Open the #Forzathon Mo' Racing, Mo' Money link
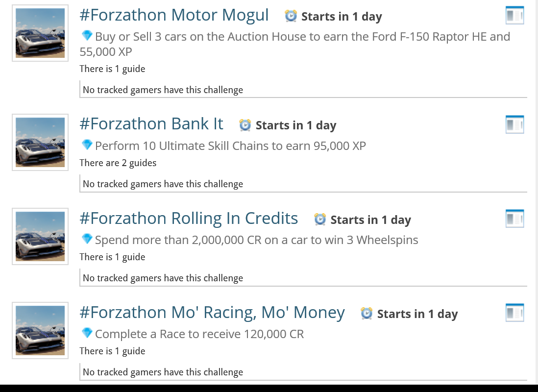The height and width of the screenshot is (392, 538). coord(212,312)
